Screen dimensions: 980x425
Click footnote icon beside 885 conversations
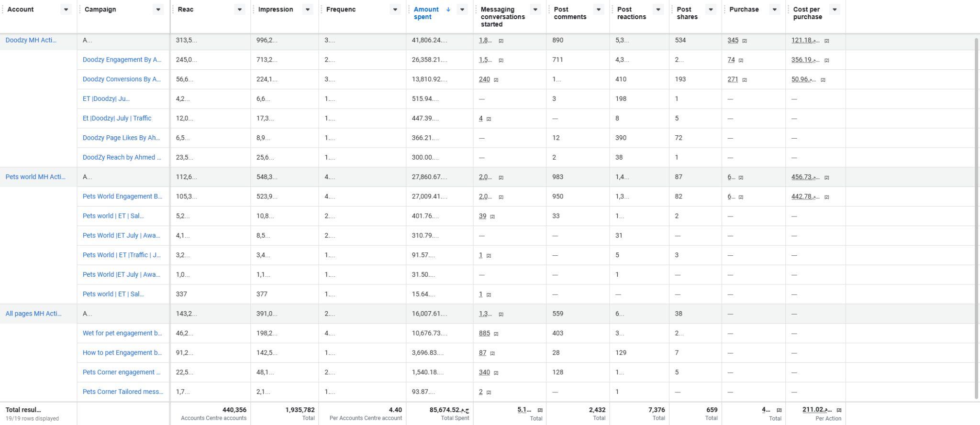(x=496, y=334)
